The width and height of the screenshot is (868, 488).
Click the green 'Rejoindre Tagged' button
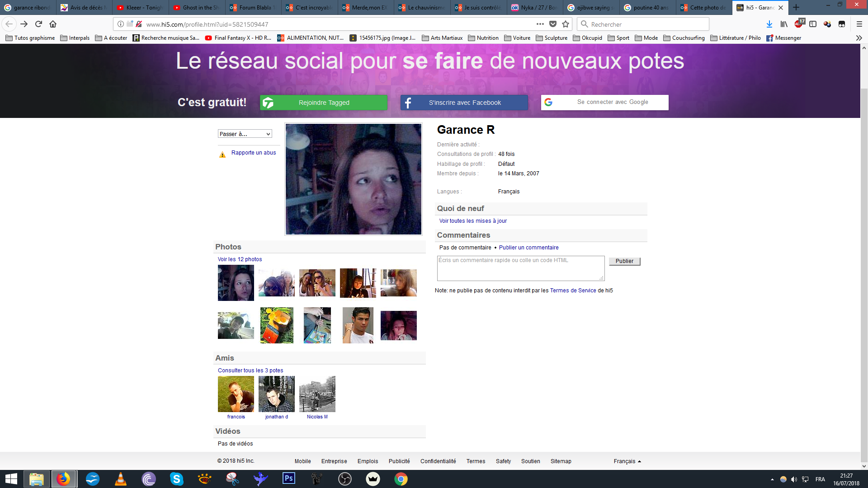point(324,103)
